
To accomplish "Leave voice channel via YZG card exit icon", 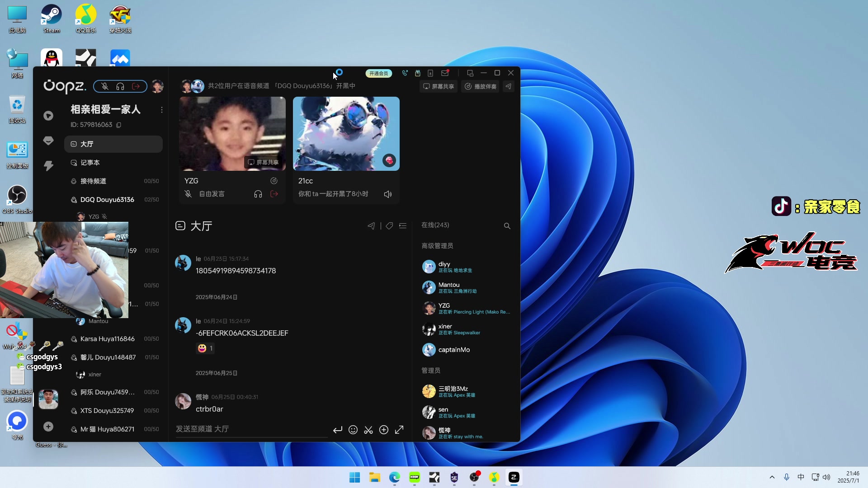I will pyautogui.click(x=274, y=194).
